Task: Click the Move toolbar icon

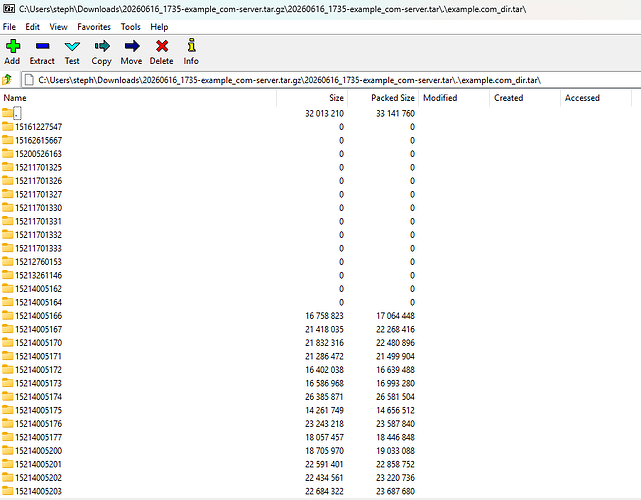Action: point(132,46)
